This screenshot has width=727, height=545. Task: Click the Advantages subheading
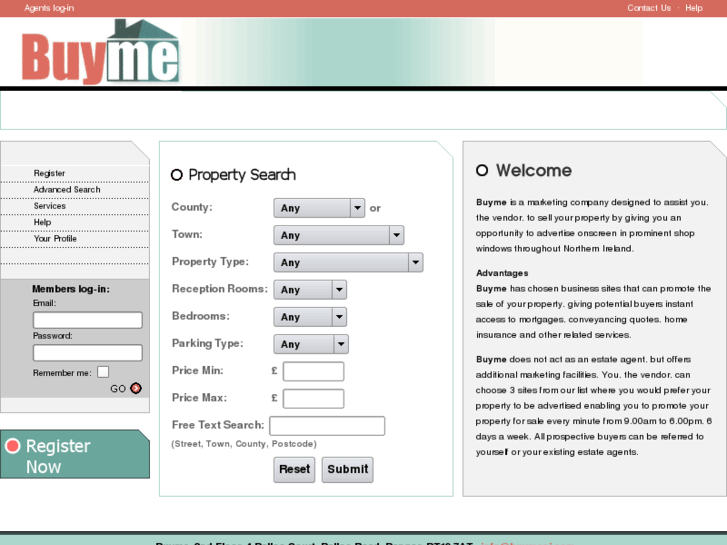502,273
